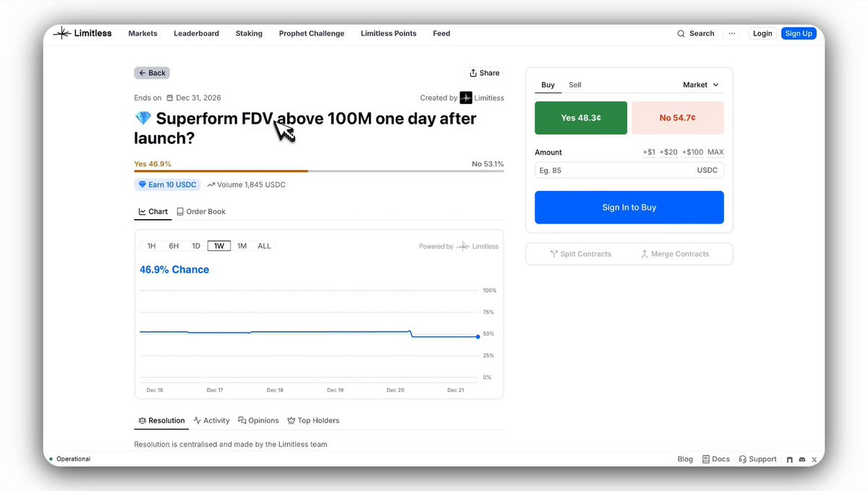
Task: Click the Yes 46.9% label
Action: point(153,164)
